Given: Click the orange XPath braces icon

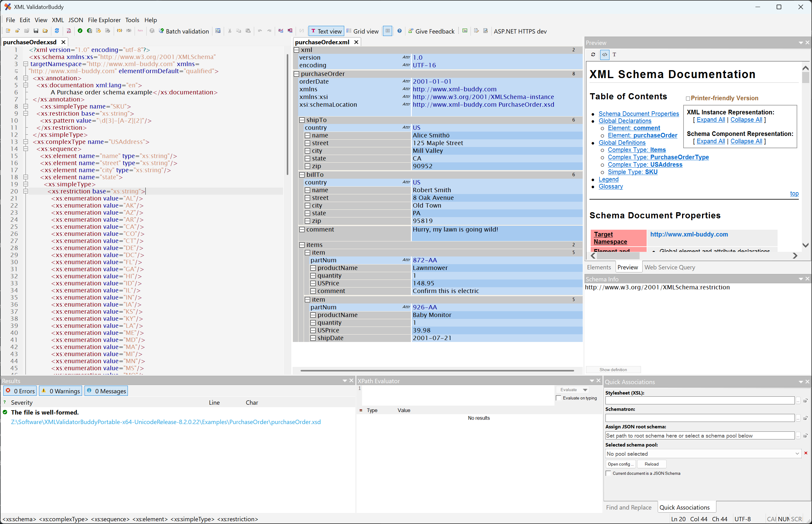Looking at the screenshot, I should (x=119, y=31).
